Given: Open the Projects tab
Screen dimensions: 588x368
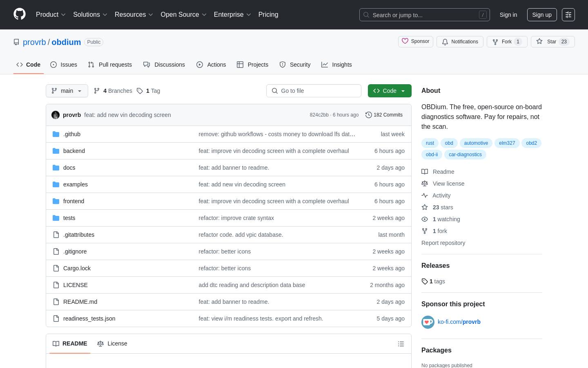Looking at the screenshot, I should click(253, 65).
